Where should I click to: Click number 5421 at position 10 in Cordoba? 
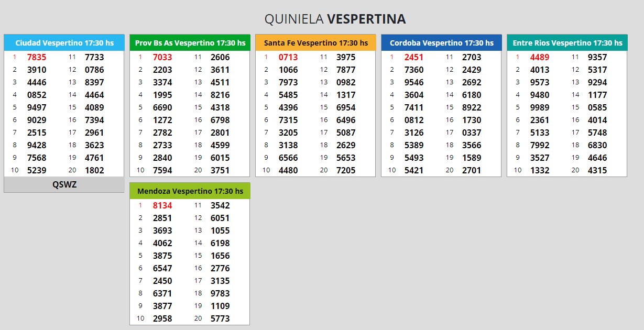tap(414, 170)
